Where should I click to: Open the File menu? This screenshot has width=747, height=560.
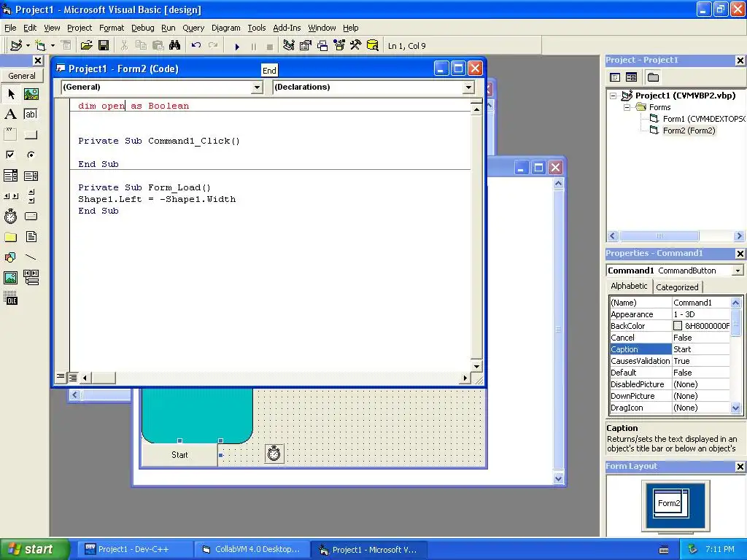[10, 28]
